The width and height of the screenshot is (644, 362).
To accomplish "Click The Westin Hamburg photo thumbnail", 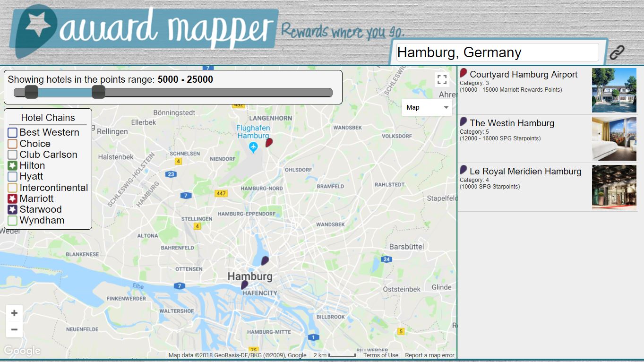I will 614,138.
